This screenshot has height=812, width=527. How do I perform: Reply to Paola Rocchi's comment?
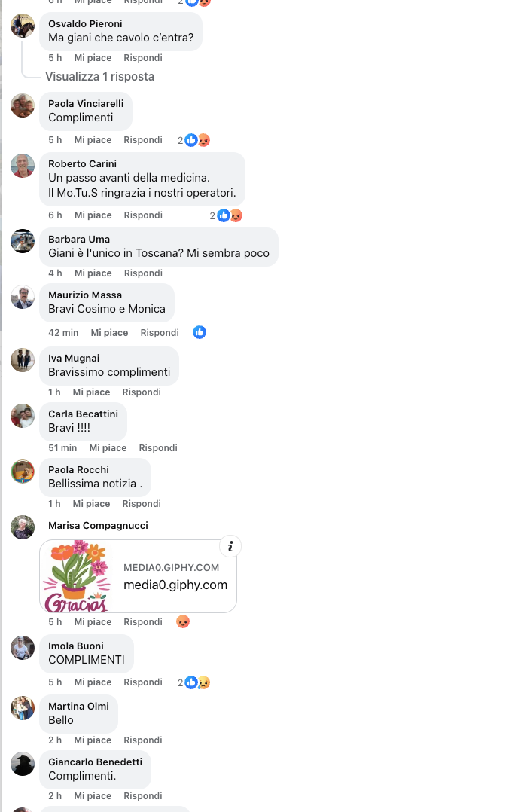(x=142, y=503)
